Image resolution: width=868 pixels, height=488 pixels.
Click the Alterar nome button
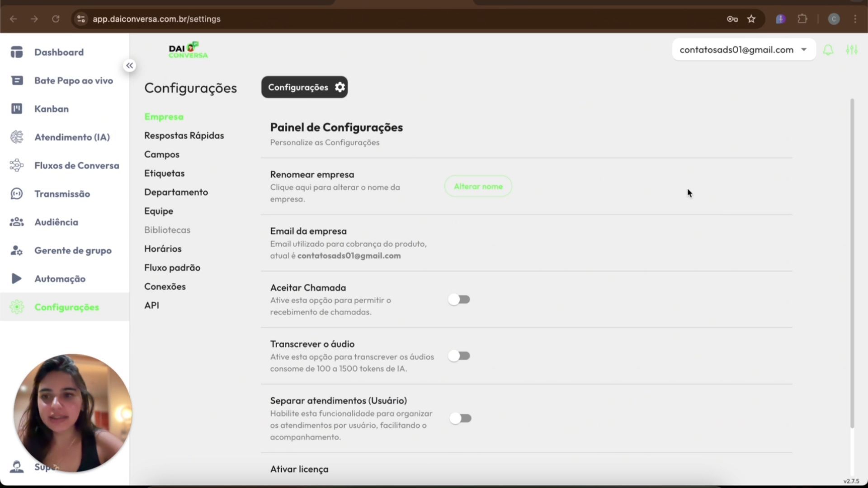pos(478,186)
